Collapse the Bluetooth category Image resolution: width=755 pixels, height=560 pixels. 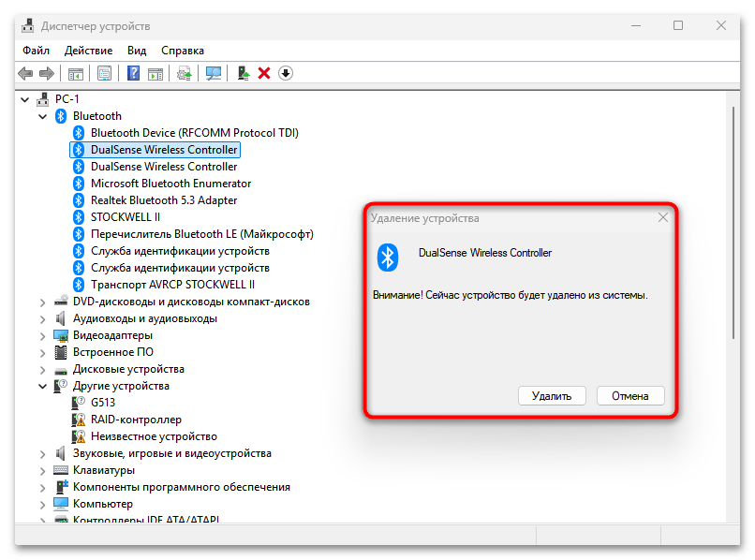tap(43, 116)
